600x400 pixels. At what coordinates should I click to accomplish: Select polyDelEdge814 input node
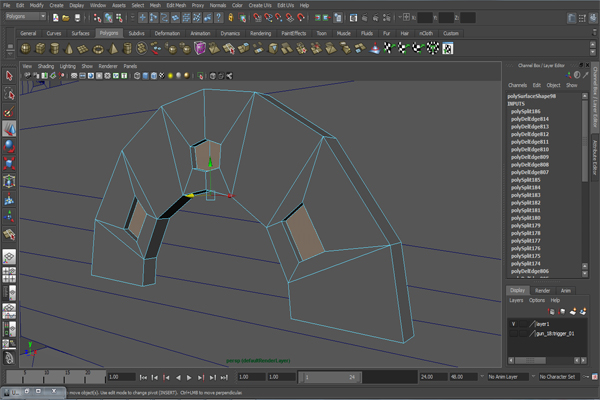530,119
